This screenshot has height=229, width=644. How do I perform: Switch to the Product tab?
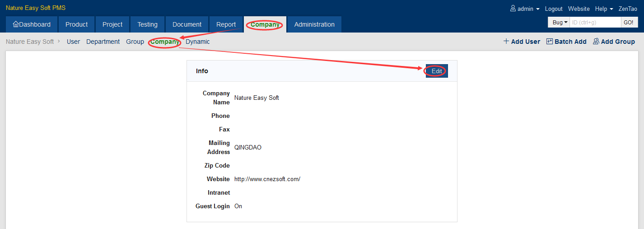pos(76,24)
